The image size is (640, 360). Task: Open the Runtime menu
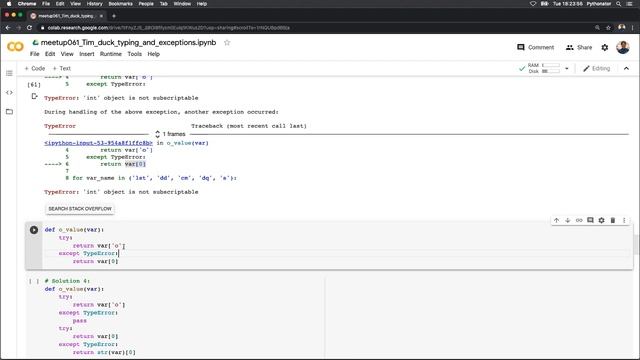tap(111, 54)
